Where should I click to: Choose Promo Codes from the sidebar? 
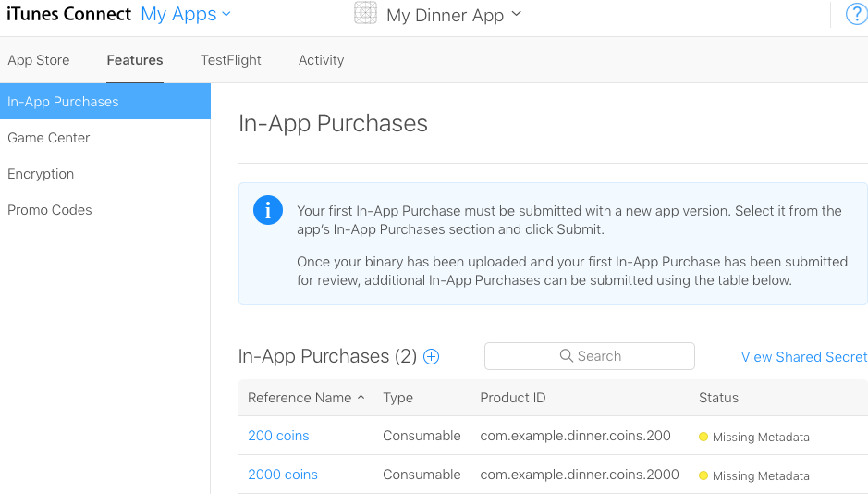[50, 210]
